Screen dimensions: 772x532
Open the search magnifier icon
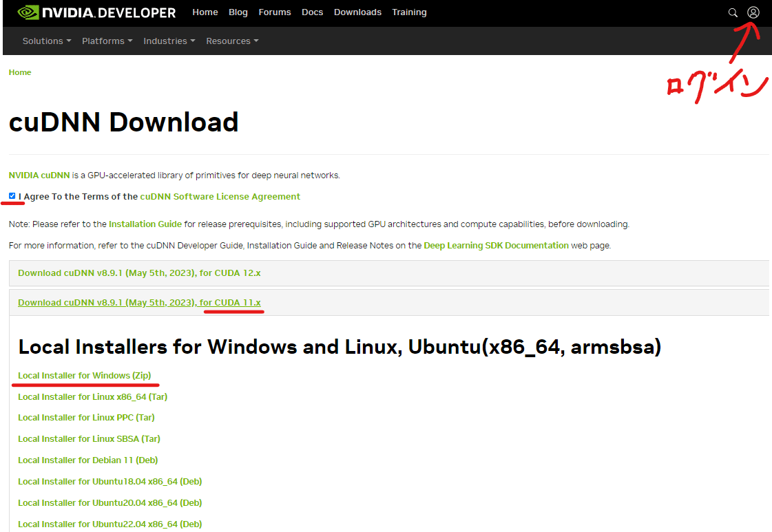click(733, 12)
